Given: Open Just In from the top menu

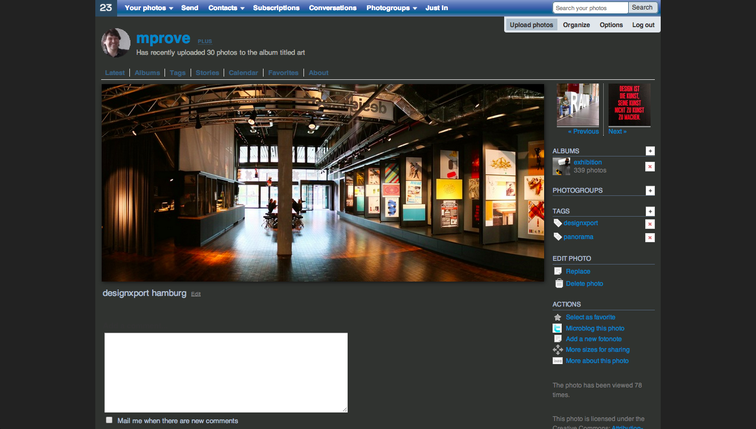Looking at the screenshot, I should [436, 8].
